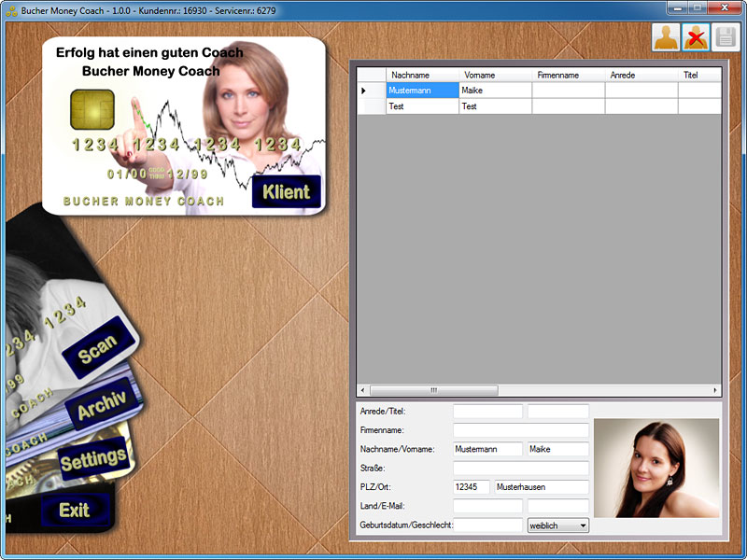Sort by the Vorname column header
Viewport: 747px width, 560px height.
(x=496, y=75)
